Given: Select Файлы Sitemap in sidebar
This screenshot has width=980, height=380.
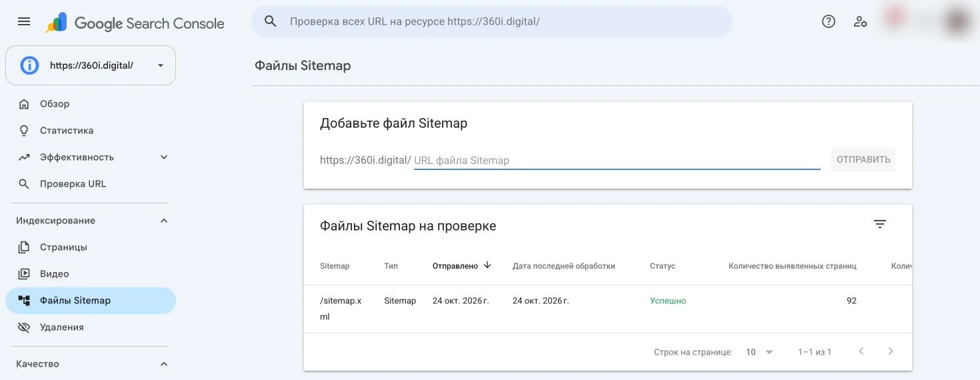Looking at the screenshot, I should [x=90, y=301].
